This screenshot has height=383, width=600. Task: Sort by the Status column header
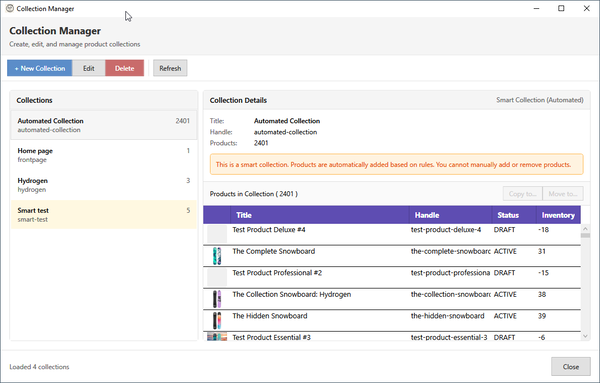pos(514,215)
